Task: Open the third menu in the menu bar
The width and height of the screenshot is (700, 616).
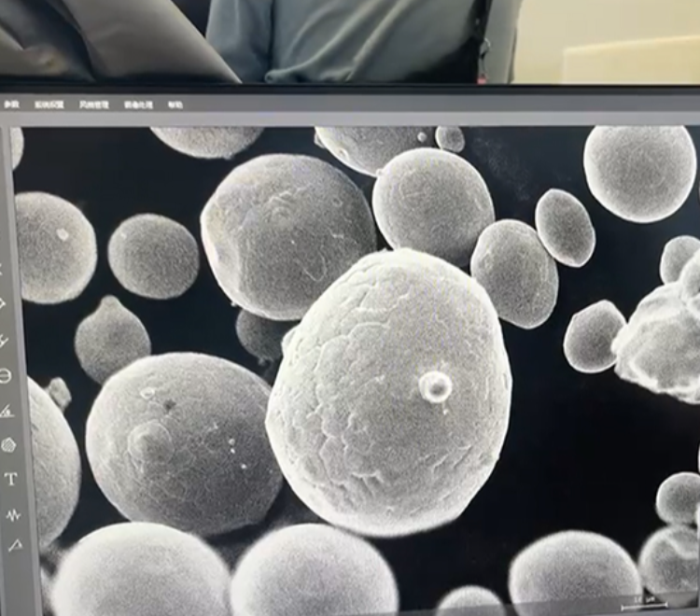Action: (94, 105)
